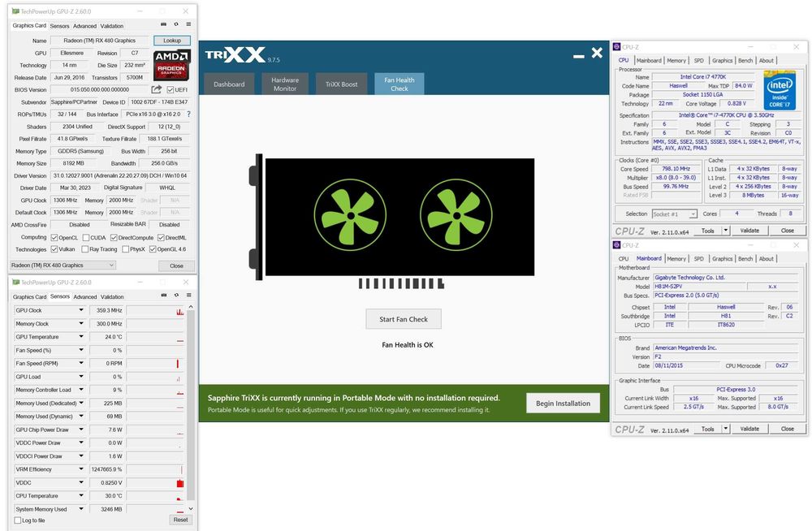Click the left fan graphic in TriXX
The image size is (812, 531).
click(x=351, y=214)
